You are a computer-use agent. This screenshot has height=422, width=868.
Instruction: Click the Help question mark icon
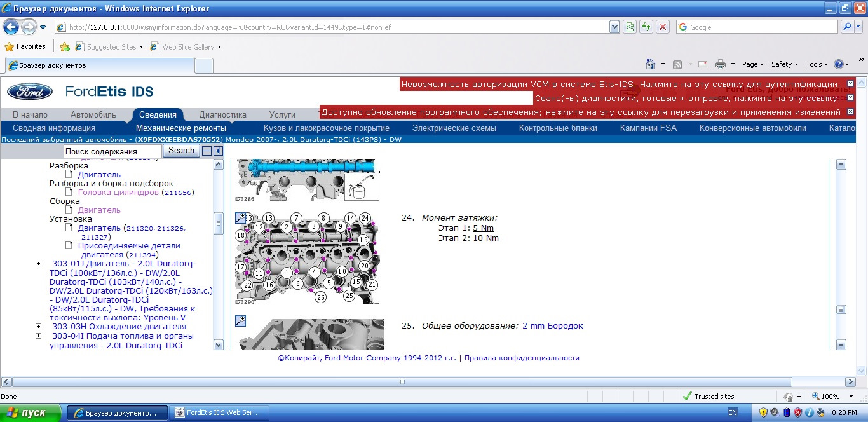[838, 64]
